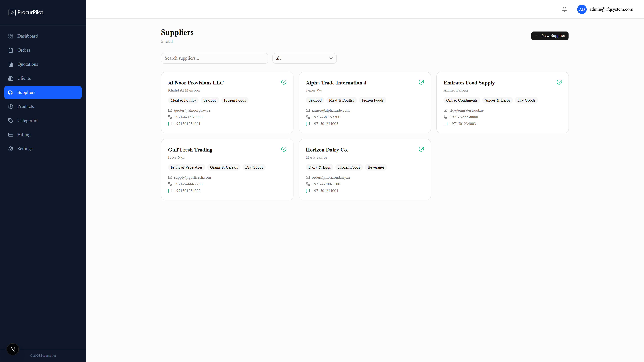Focus the Search suppliers field

214,58
